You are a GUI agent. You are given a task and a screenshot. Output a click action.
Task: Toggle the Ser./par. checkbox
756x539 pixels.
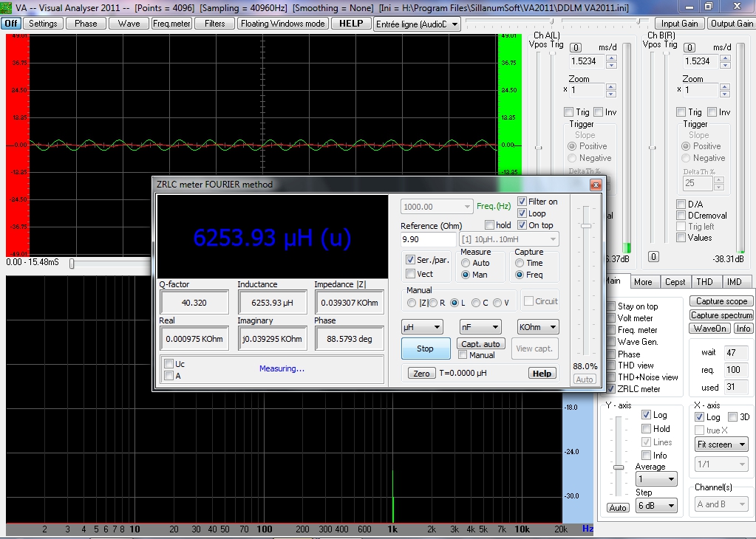410,260
